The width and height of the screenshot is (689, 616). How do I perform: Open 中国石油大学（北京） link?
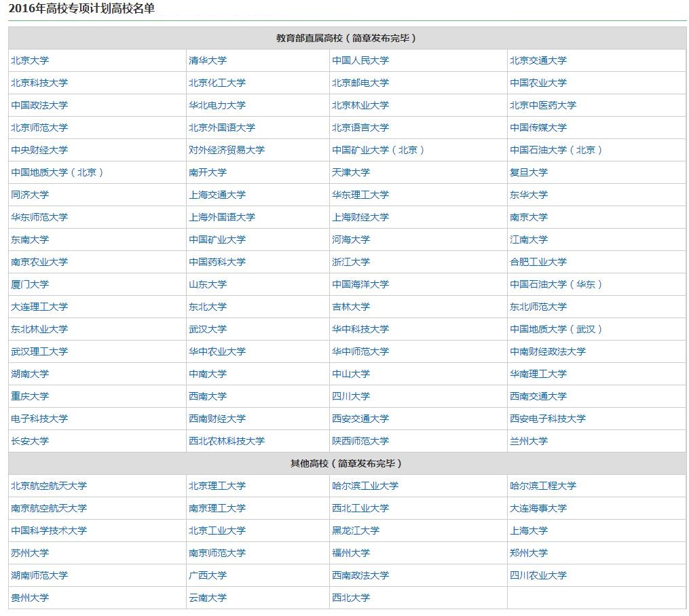coord(557,150)
